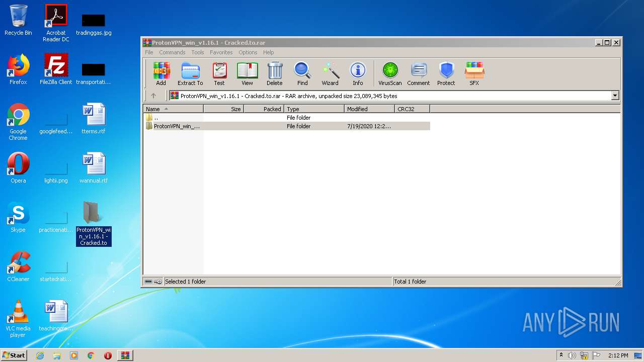Select wannual.rtf desktop document
This screenshot has width=644, height=362.
94,168
